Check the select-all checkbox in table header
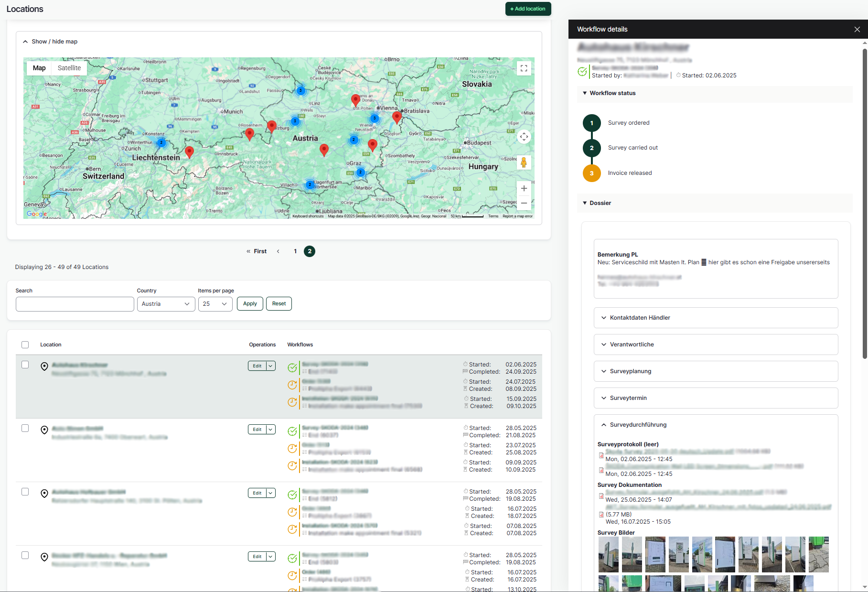 25,345
